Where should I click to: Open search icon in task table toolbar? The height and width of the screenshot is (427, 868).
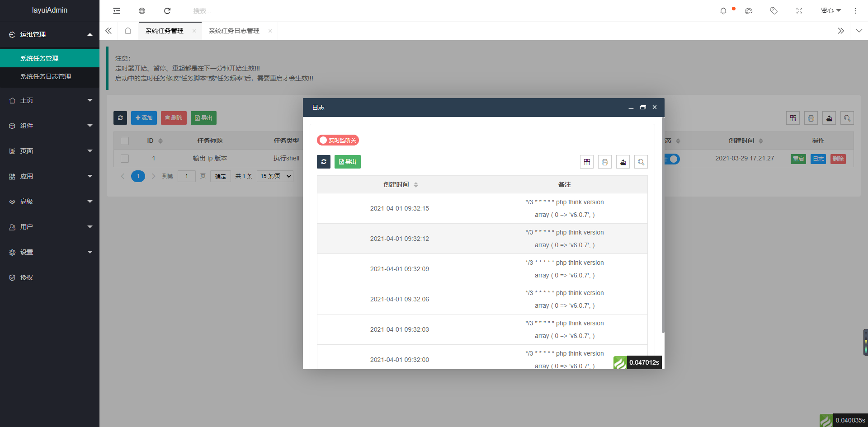(x=847, y=118)
